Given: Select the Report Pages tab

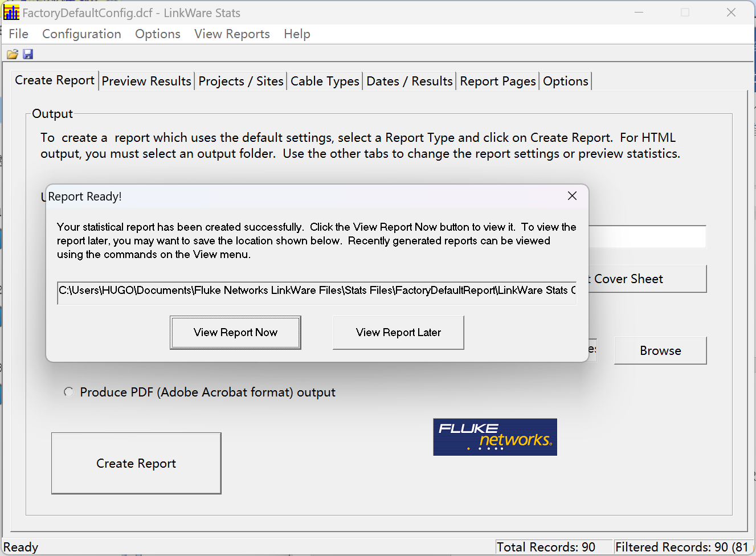Looking at the screenshot, I should (497, 81).
